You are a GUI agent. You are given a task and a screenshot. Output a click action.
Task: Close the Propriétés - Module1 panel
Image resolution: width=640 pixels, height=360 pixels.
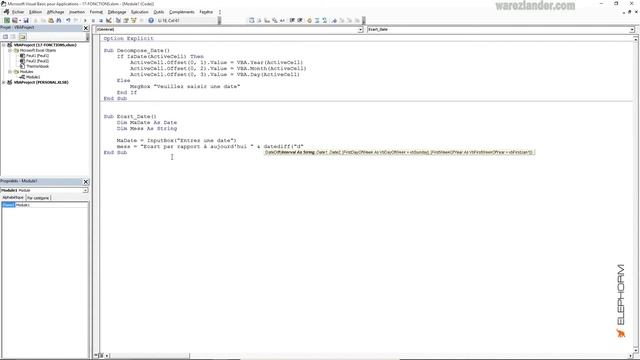86,181
